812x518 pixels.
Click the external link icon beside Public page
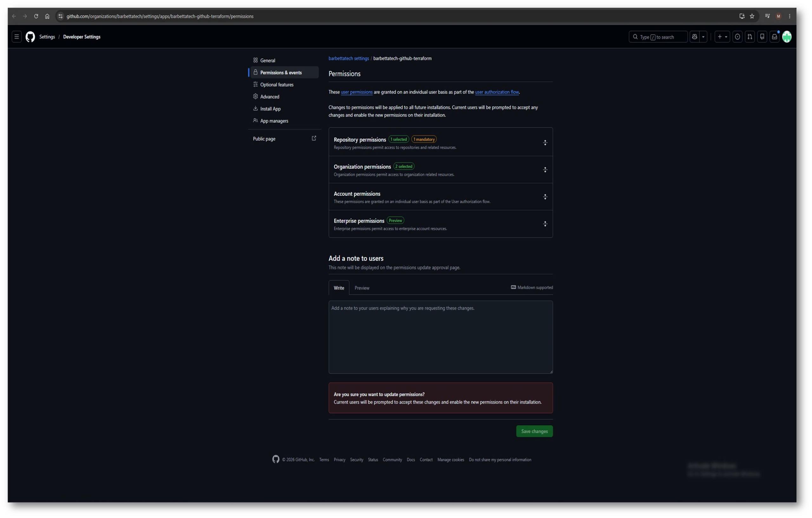[314, 139]
